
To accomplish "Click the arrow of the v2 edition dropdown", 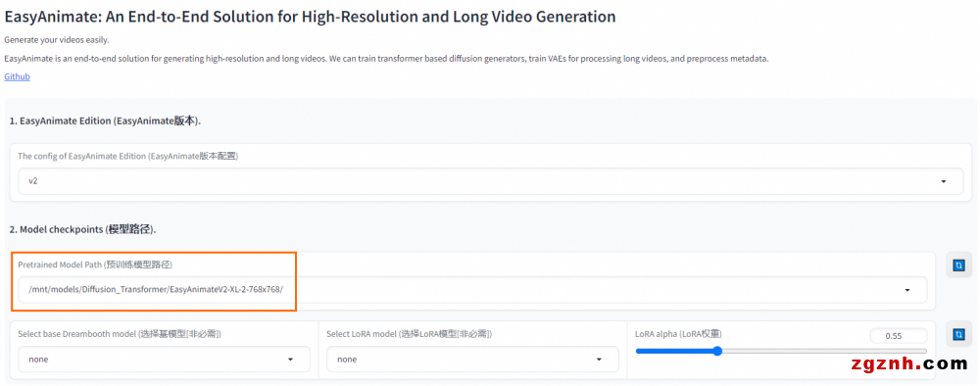I will [x=943, y=181].
